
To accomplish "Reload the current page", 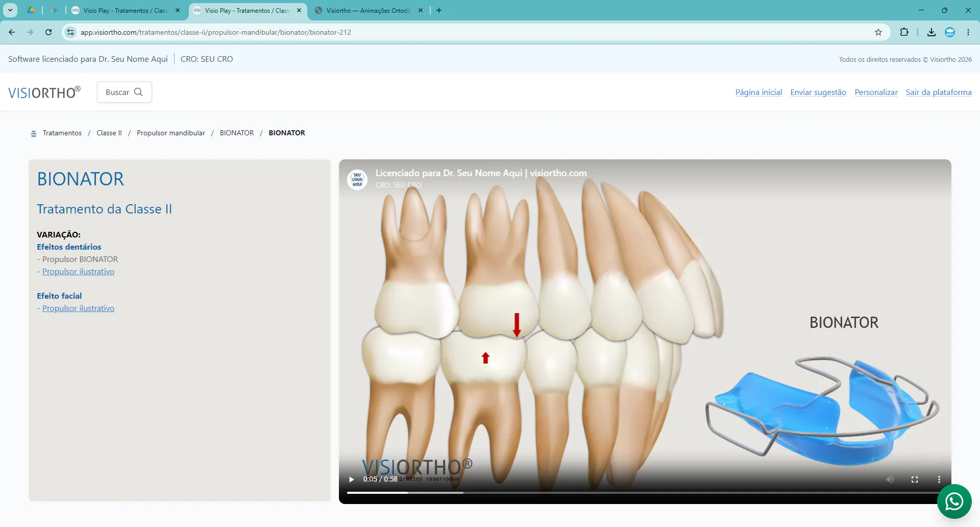I will [48, 32].
